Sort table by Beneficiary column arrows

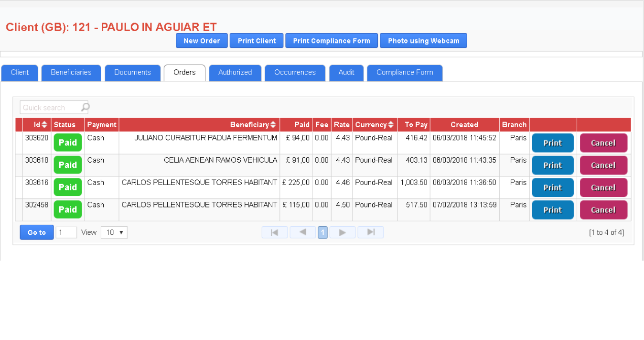(x=273, y=125)
